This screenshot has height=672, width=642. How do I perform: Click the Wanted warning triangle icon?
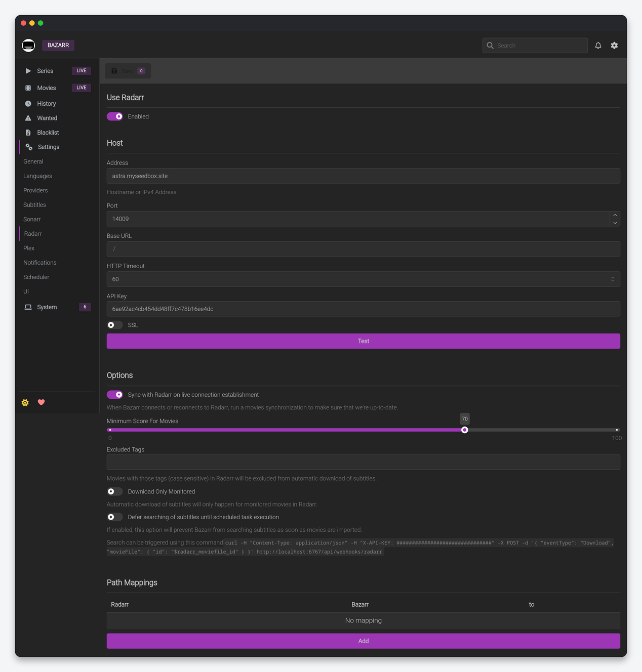pyautogui.click(x=28, y=118)
